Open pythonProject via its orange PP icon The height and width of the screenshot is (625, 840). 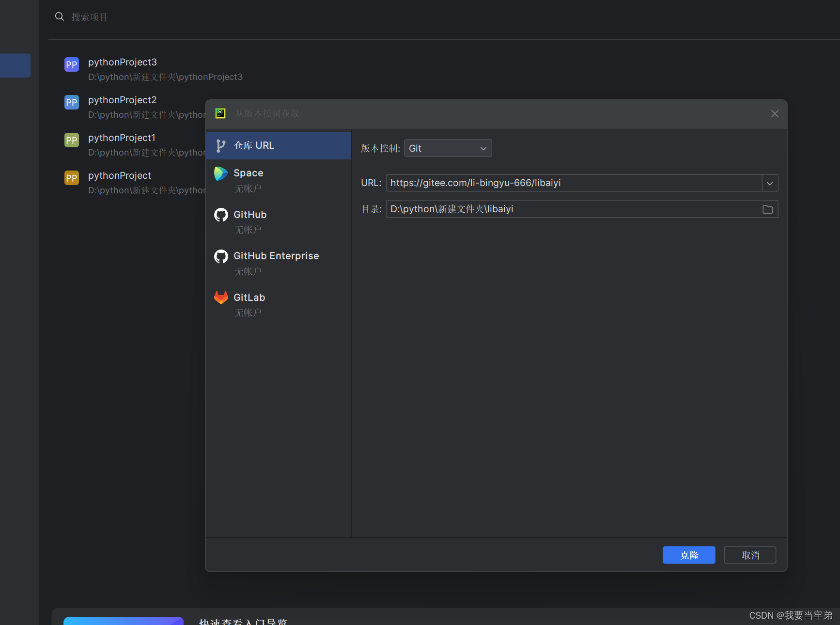72,178
